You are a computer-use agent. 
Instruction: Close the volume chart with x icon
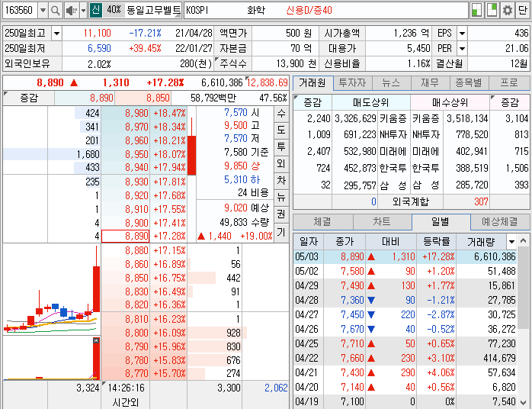point(96,340)
